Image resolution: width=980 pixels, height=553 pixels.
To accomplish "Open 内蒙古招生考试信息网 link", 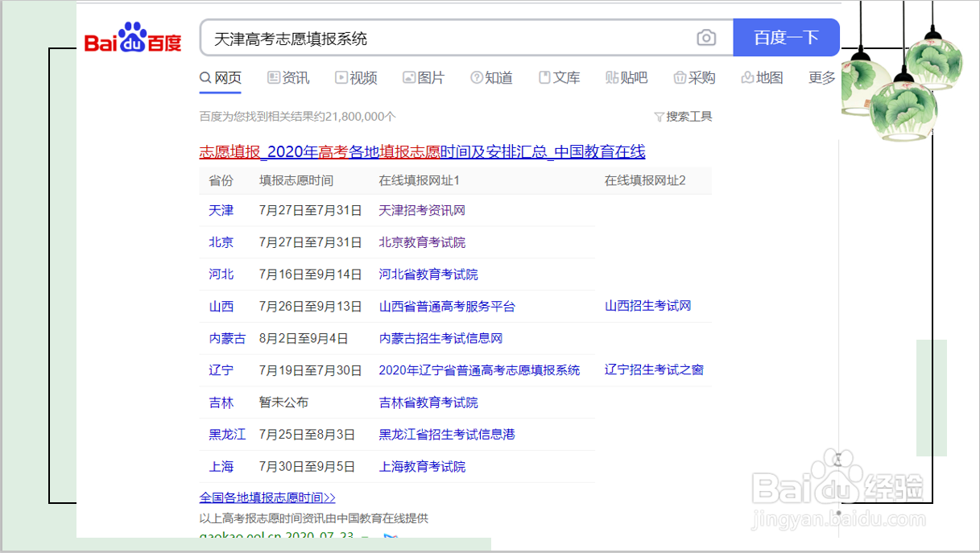I will pyautogui.click(x=440, y=338).
